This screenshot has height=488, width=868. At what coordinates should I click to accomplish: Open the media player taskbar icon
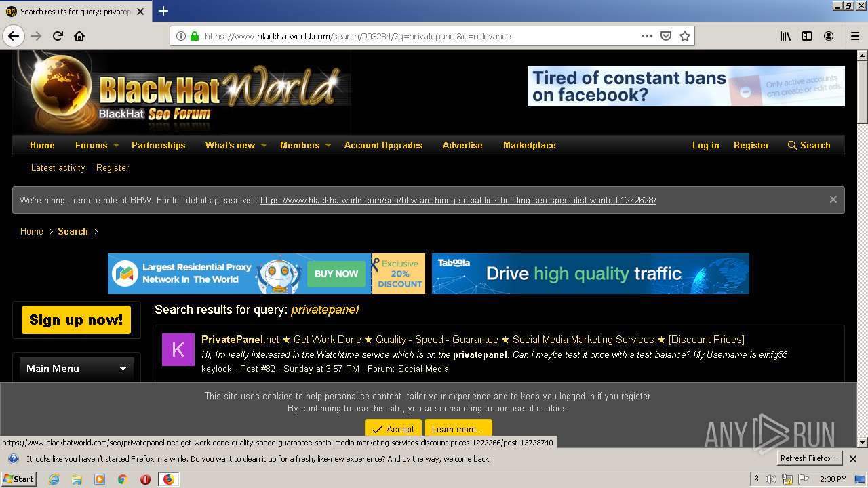pyautogui.click(x=100, y=479)
